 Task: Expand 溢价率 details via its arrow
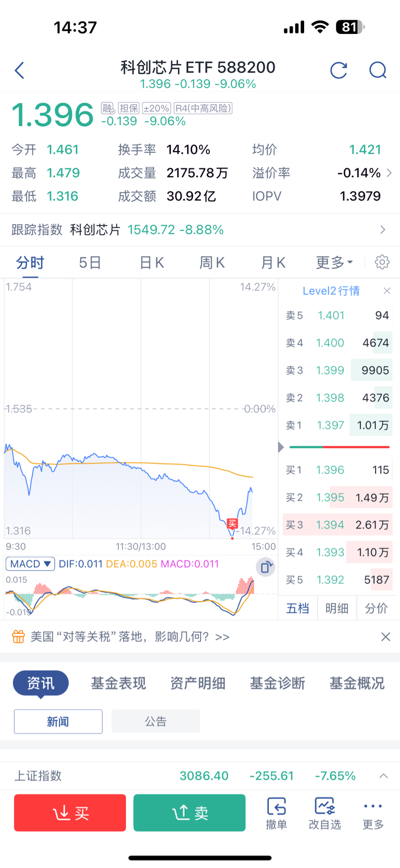pyautogui.click(x=388, y=173)
